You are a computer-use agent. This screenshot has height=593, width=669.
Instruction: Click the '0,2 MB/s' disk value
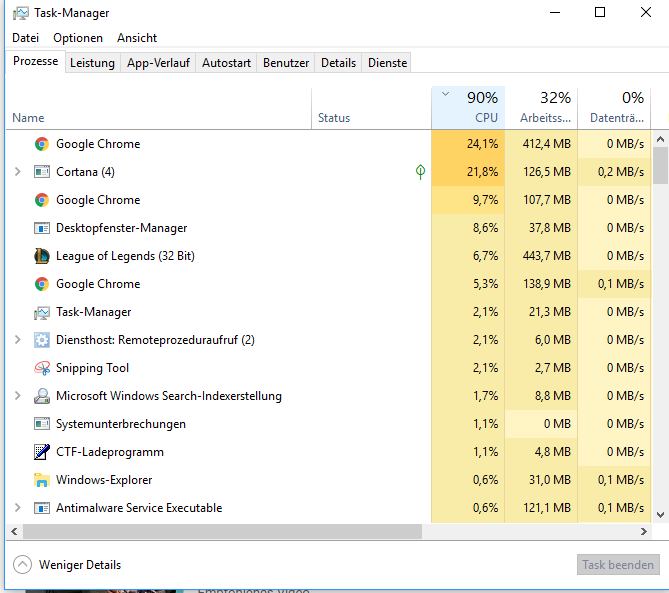pos(621,172)
